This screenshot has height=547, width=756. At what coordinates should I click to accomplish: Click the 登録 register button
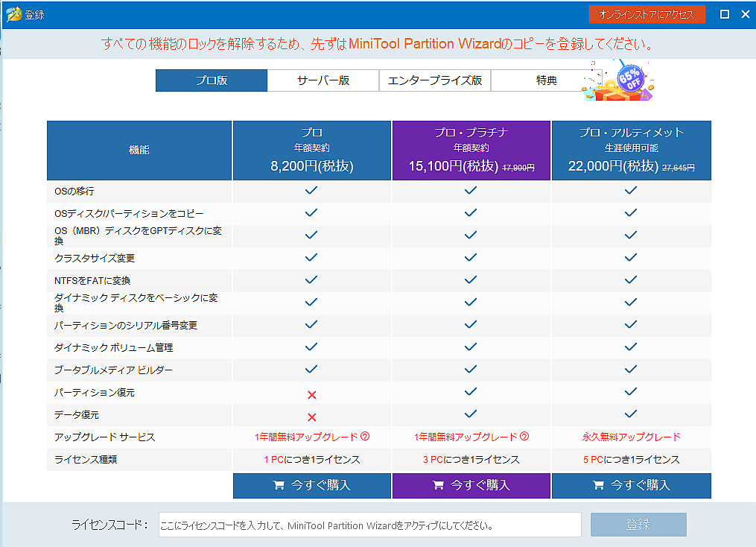[x=638, y=525]
